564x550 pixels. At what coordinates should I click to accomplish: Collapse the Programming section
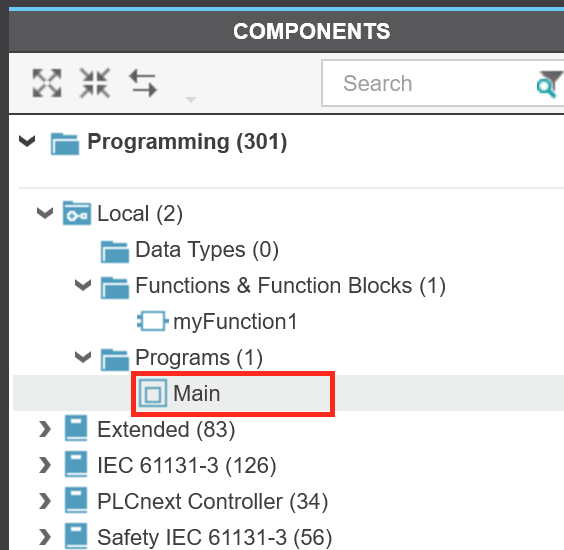point(27,141)
